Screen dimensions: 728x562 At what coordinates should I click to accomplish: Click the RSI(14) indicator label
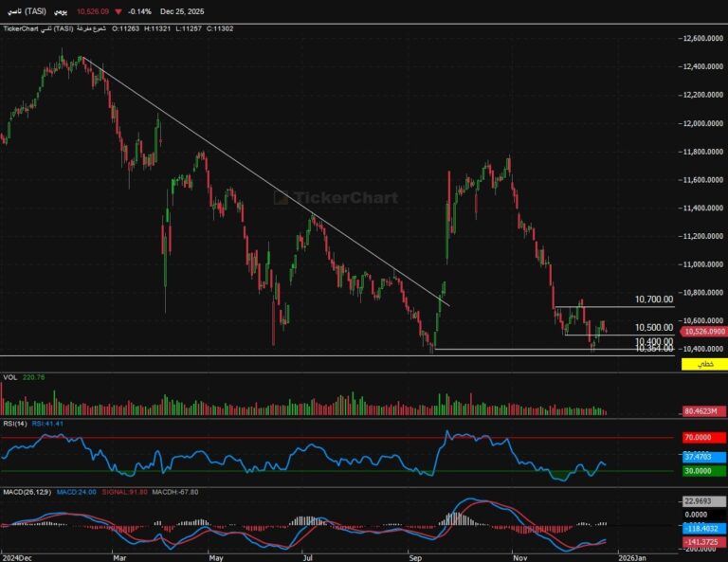coord(14,424)
